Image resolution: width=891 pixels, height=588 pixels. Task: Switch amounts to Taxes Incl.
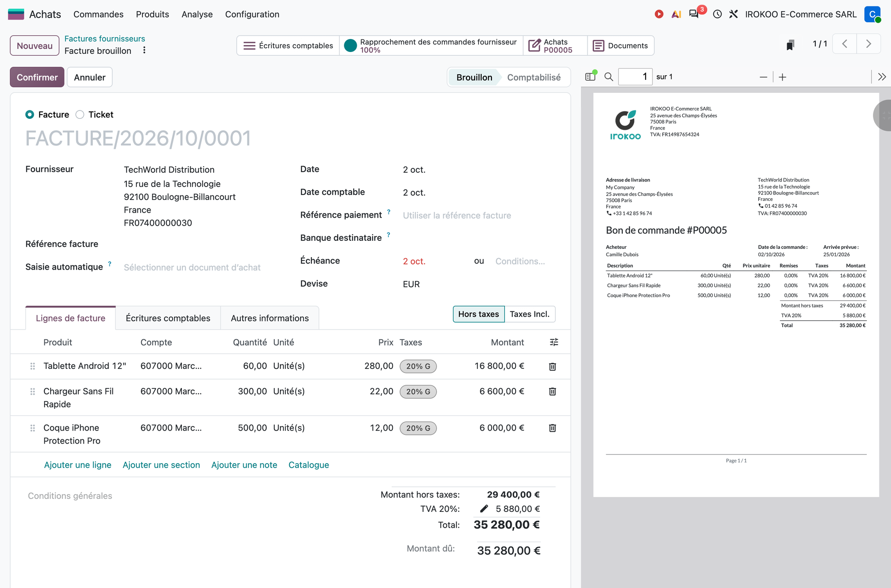tap(529, 314)
